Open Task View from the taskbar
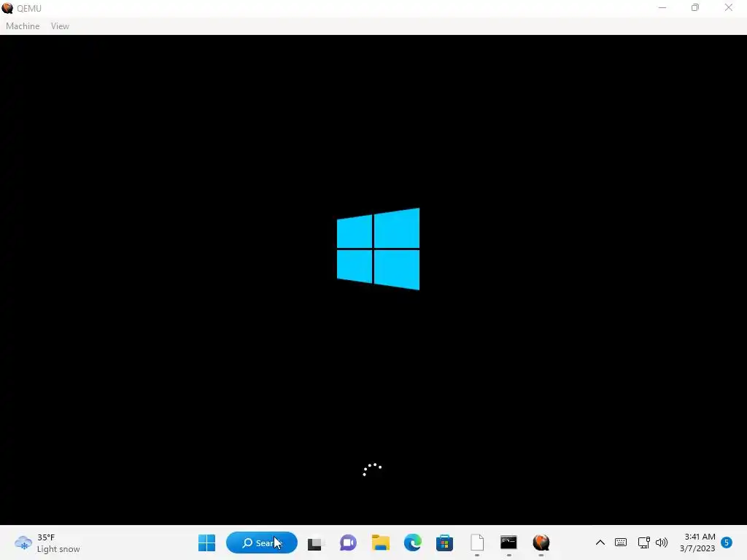 314,543
